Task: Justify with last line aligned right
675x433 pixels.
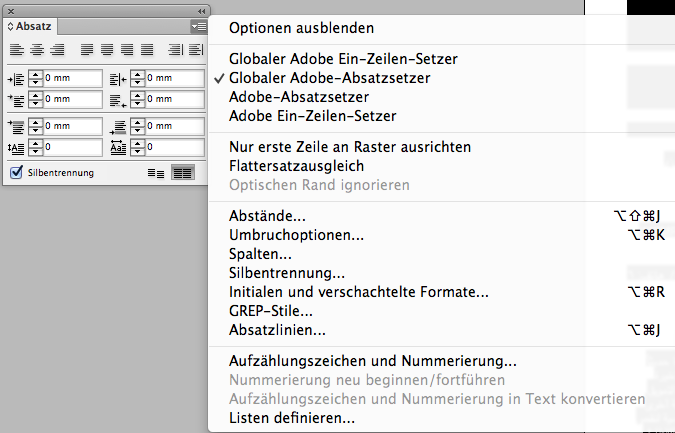Action: [x=127, y=50]
